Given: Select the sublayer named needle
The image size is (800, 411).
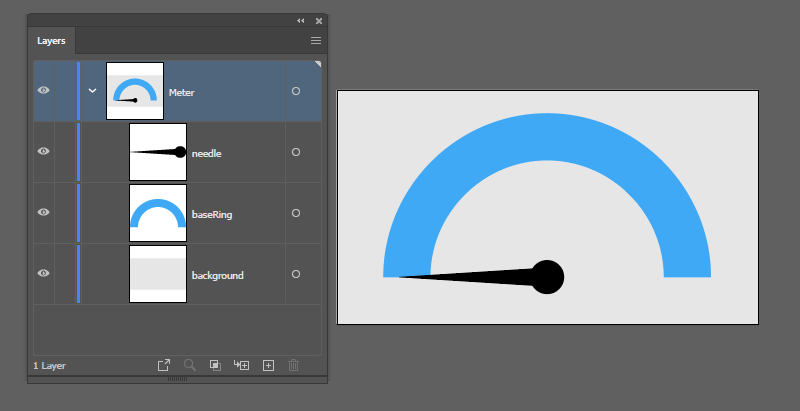Looking at the screenshot, I should (x=207, y=153).
